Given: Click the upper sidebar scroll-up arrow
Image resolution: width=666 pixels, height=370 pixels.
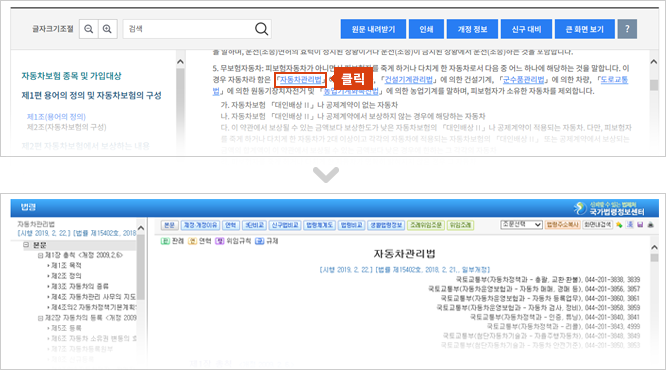Looking at the screenshot, I should point(180,62).
